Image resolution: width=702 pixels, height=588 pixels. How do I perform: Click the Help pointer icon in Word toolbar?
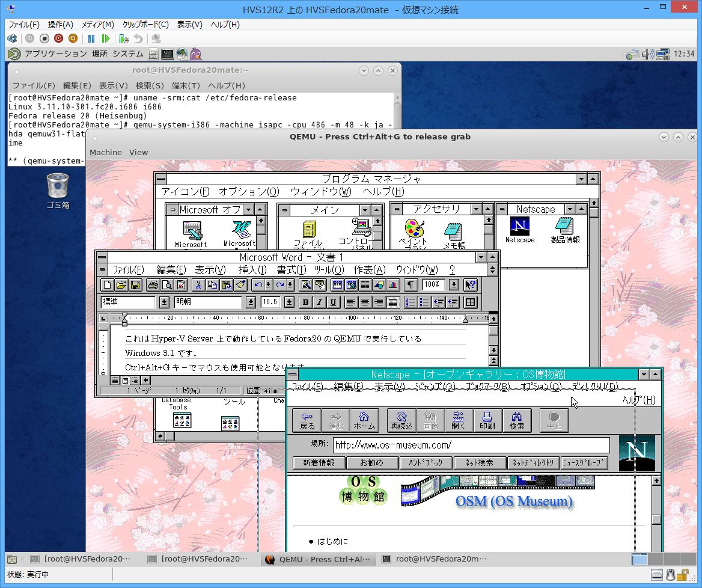click(x=470, y=285)
